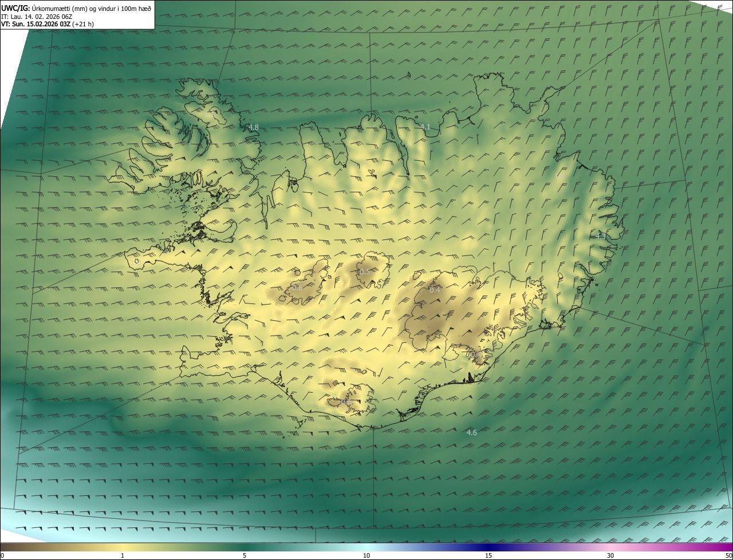This screenshot has height=560, width=733.
Task: Click the "5" tick on the color scale
Action: [245, 555]
